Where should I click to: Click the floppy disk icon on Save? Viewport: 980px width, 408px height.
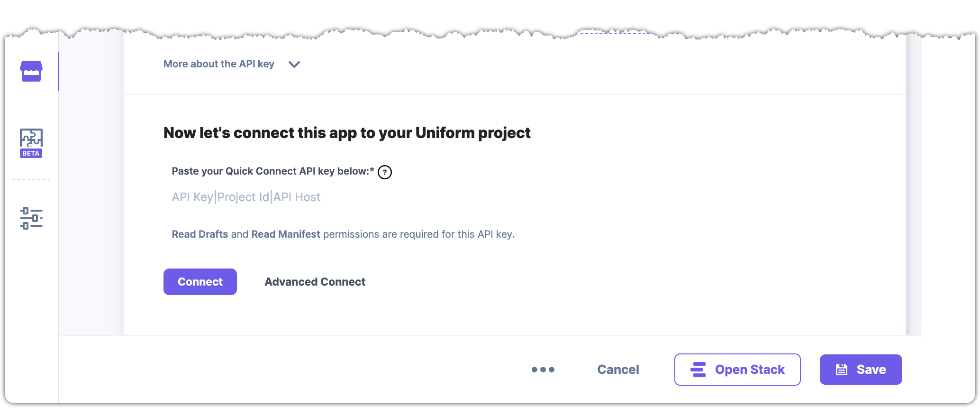click(842, 370)
